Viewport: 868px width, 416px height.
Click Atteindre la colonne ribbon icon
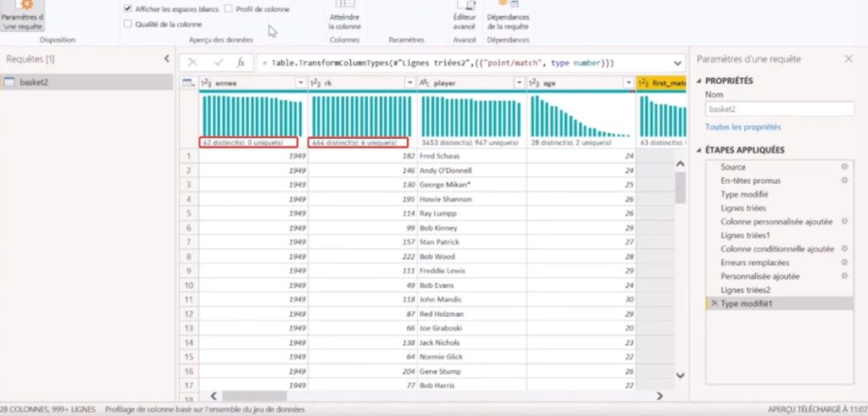click(344, 15)
